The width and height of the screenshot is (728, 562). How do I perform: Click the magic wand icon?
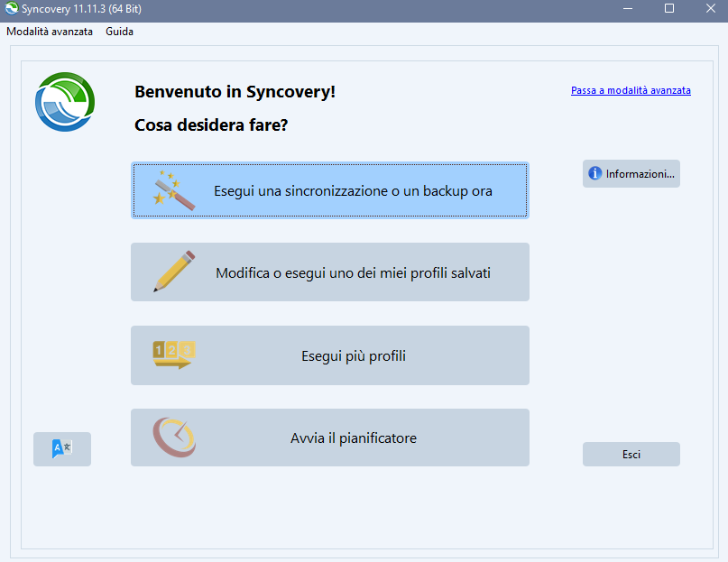(x=174, y=190)
